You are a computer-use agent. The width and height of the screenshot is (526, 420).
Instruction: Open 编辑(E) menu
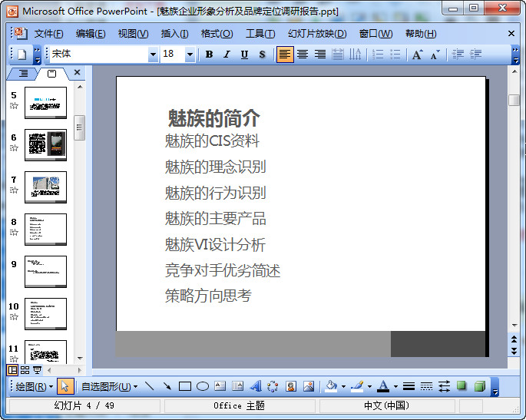click(91, 34)
